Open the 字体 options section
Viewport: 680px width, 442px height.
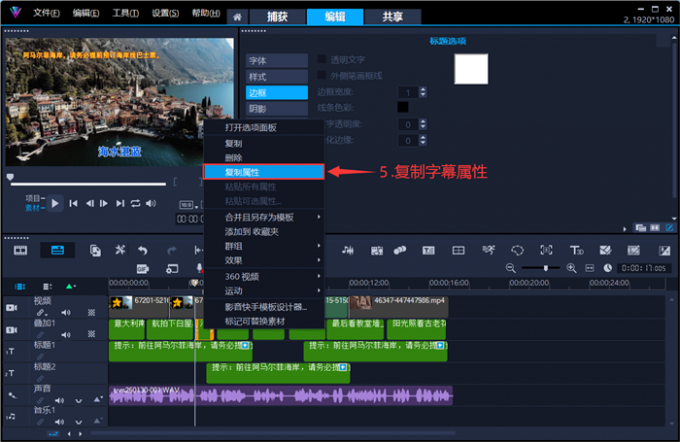277,61
